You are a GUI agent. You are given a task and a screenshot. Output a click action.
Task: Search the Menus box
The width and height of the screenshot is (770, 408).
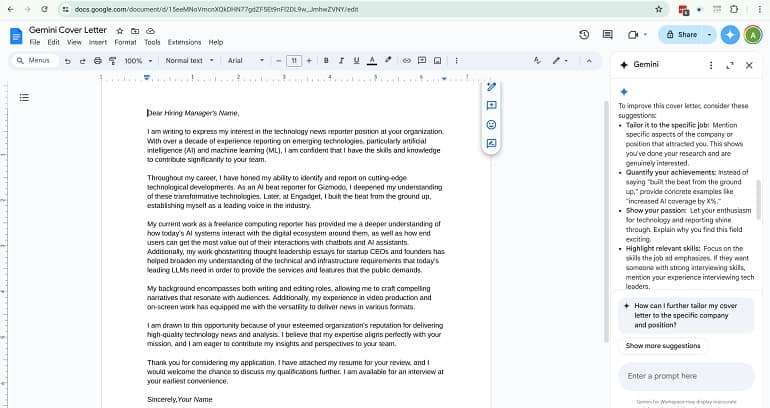(34, 60)
